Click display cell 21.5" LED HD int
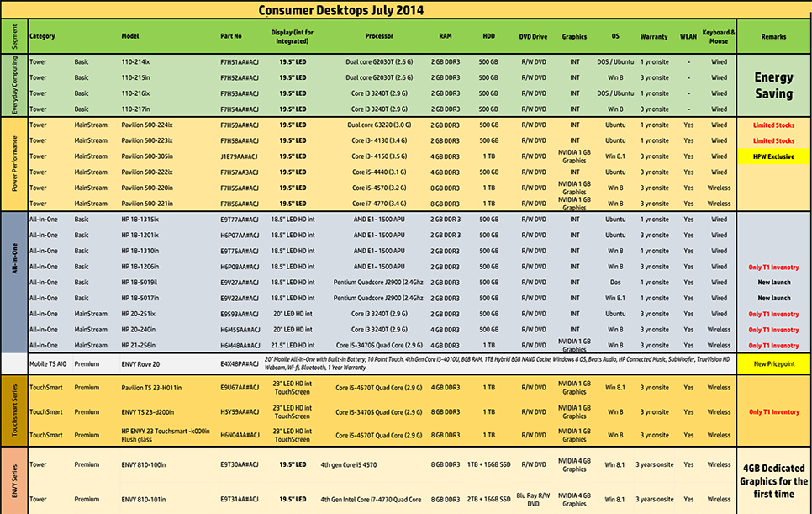This screenshot has width=812, height=514. (x=293, y=346)
